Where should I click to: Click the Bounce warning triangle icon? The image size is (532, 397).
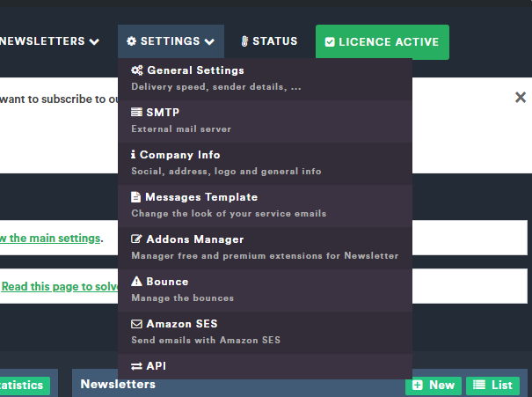136,282
